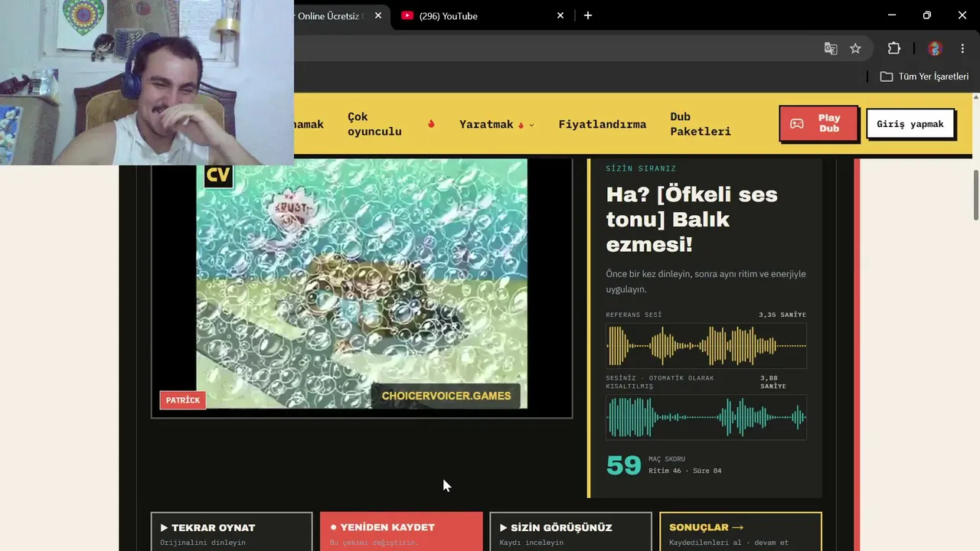Play your take with Sizin Görüşünüz

coord(570,532)
